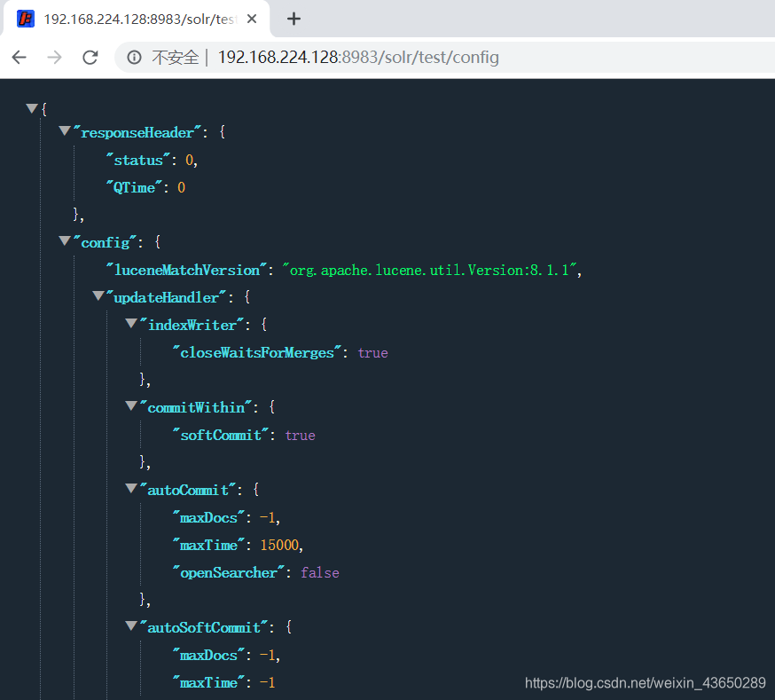
Task: Collapse the autoSoftCommit node
Action: (x=131, y=625)
